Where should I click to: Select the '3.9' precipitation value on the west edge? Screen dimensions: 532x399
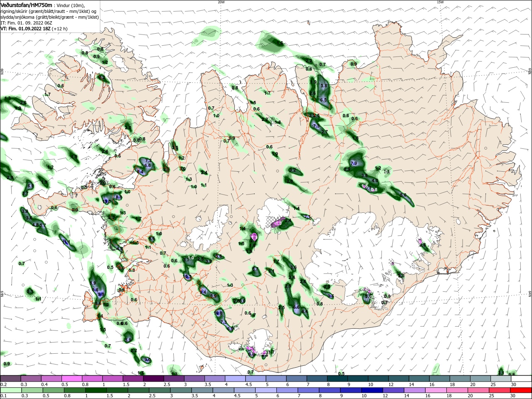25,211
